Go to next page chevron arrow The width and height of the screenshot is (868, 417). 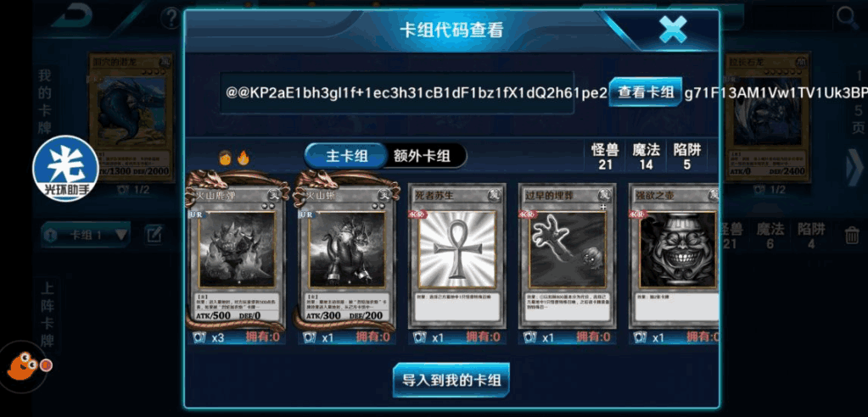(x=854, y=170)
